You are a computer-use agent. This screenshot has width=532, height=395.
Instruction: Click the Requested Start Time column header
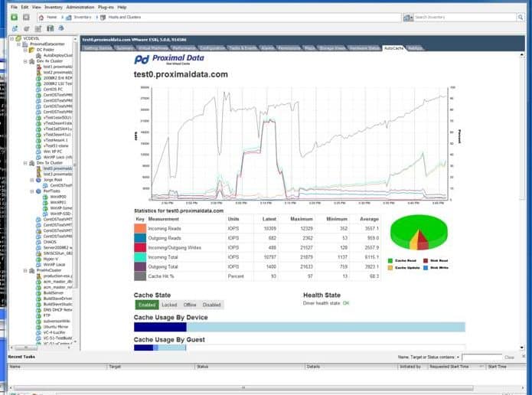pos(456,367)
